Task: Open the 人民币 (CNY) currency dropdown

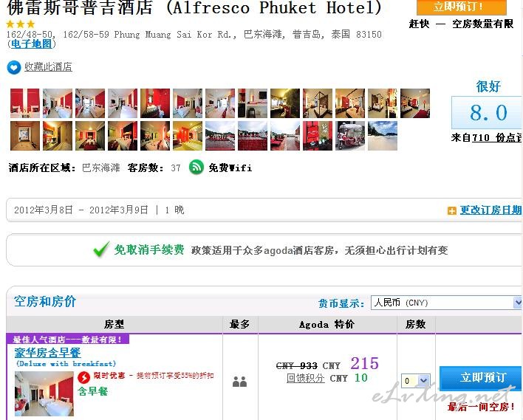Action: pyautogui.click(x=446, y=303)
